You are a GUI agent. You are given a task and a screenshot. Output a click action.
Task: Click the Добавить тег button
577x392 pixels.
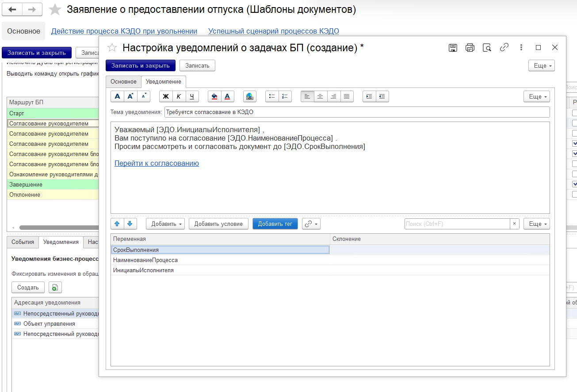click(275, 224)
